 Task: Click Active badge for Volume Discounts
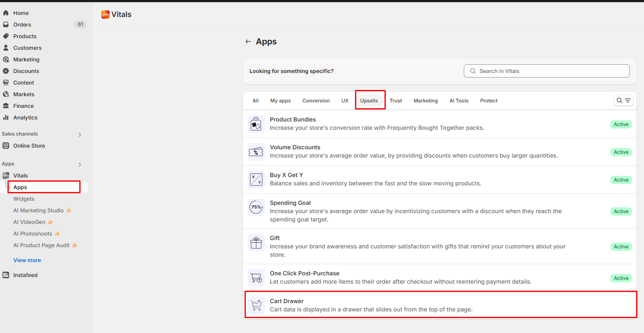pos(621,152)
